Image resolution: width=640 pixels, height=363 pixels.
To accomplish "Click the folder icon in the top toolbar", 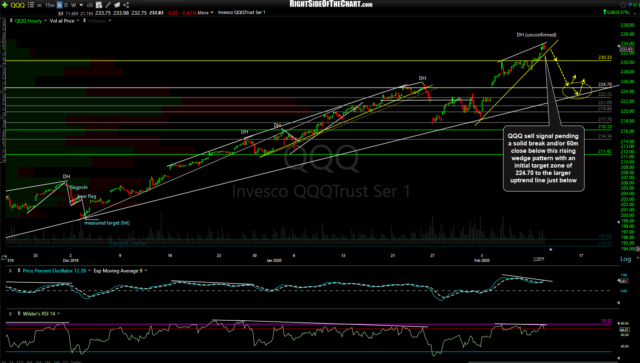I will coord(117,5).
